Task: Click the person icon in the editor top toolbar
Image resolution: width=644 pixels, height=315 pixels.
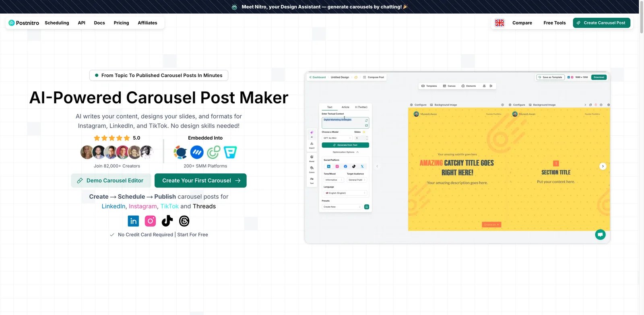Action: tap(484, 86)
